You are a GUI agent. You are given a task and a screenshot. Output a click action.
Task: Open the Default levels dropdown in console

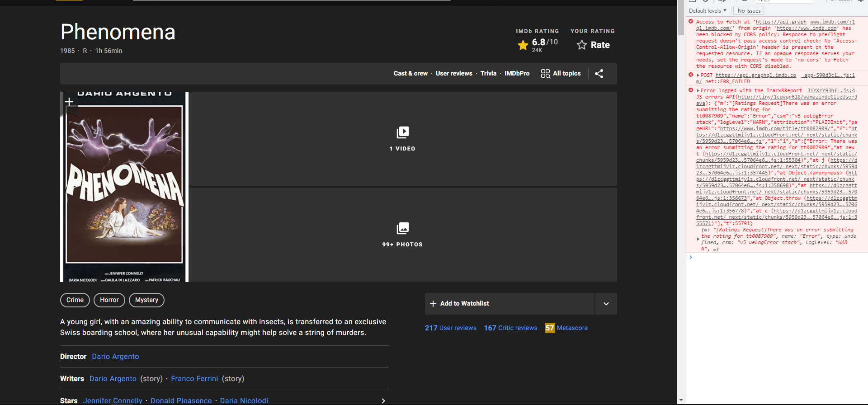tap(708, 11)
